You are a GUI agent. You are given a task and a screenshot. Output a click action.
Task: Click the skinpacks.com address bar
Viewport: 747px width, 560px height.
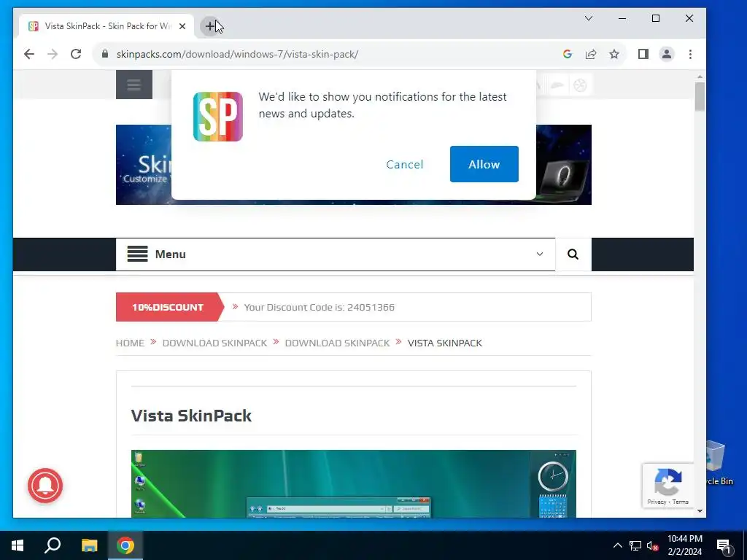pyautogui.click(x=333, y=54)
